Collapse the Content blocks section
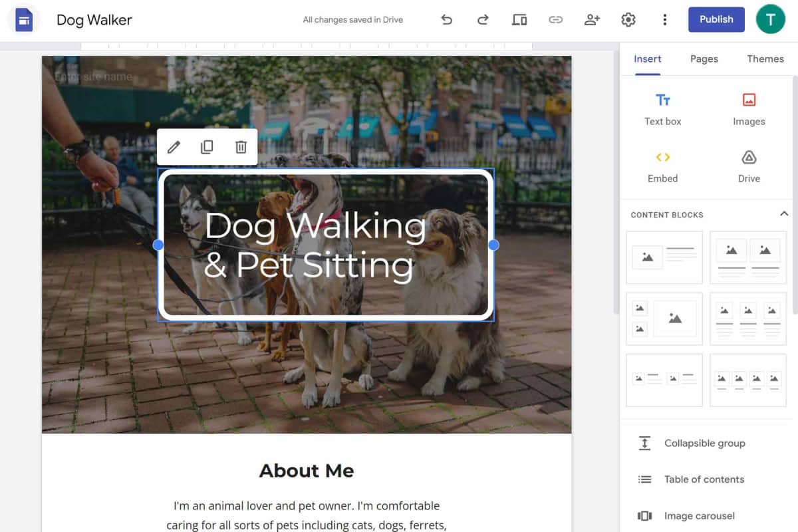798x532 pixels. pyautogui.click(x=784, y=213)
